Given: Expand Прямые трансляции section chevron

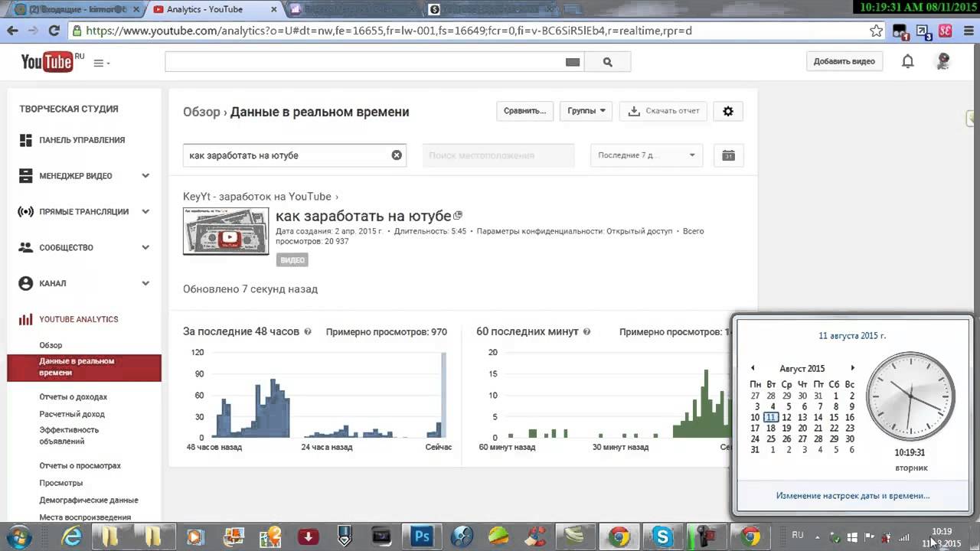Looking at the screenshot, I should 145,212.
